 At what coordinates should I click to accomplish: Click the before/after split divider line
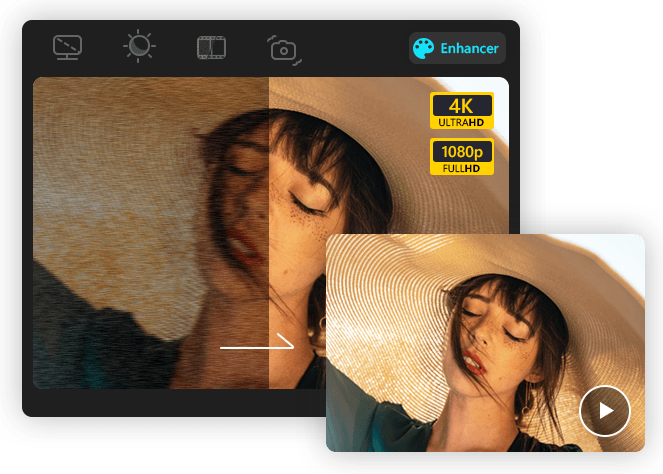(269, 233)
